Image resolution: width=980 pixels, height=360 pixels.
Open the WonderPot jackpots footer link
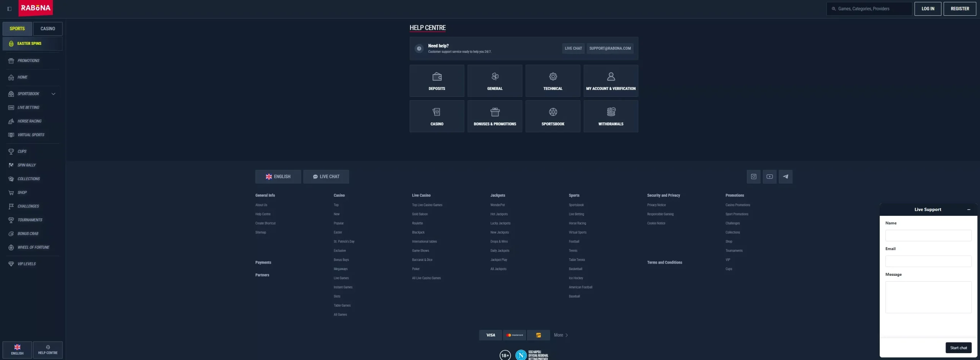click(x=497, y=205)
